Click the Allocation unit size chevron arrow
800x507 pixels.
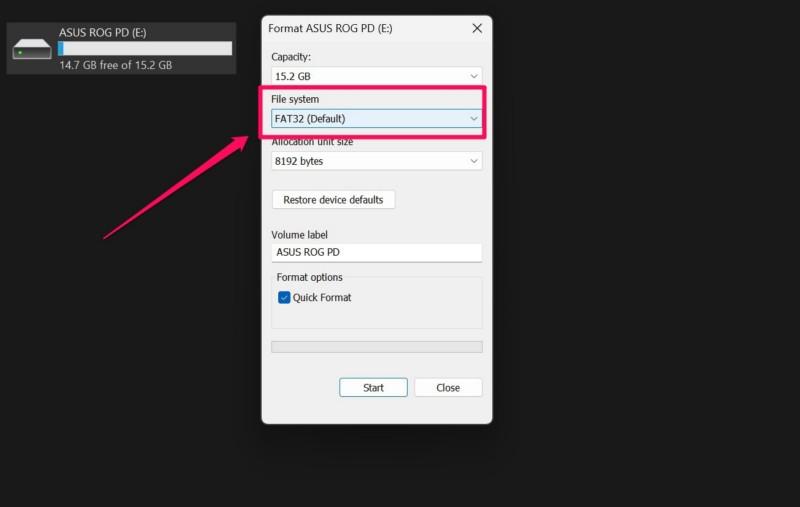tap(473, 161)
